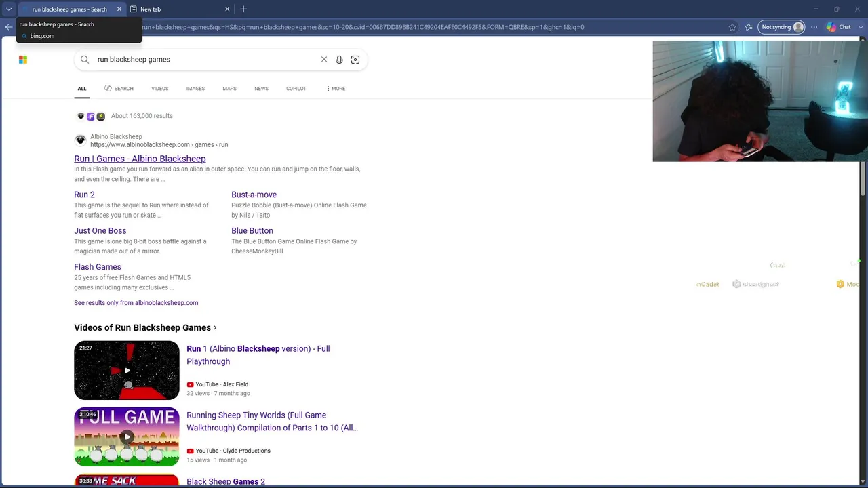This screenshot has width=868, height=488.
Task: Switch to the SEARCH tab
Action: 119,89
